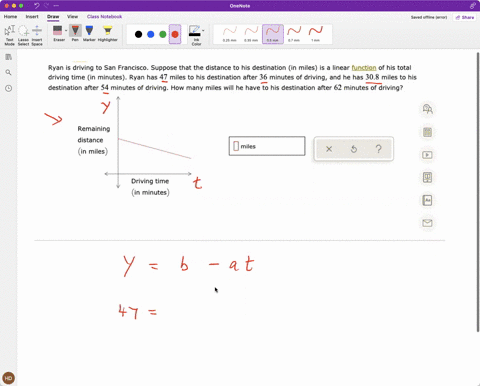Show the notebooks navigation pane icon
The height and width of the screenshot is (386, 480).
pyautogui.click(x=9, y=57)
